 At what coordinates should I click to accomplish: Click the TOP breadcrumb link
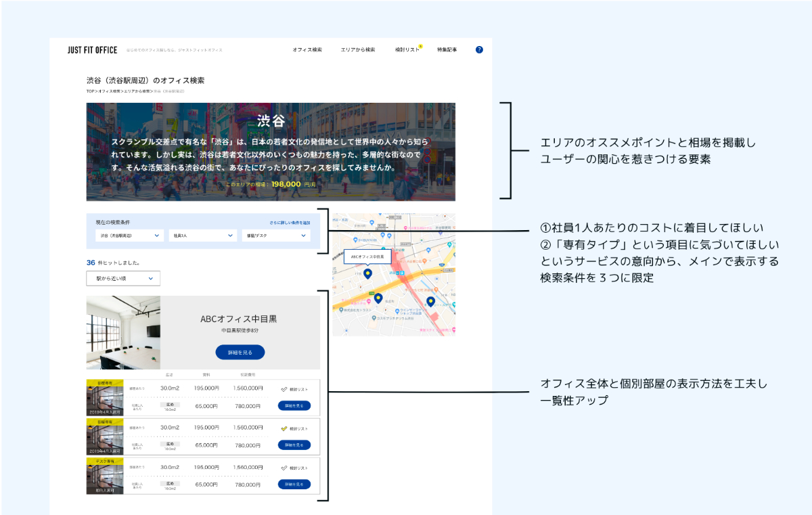(90, 91)
